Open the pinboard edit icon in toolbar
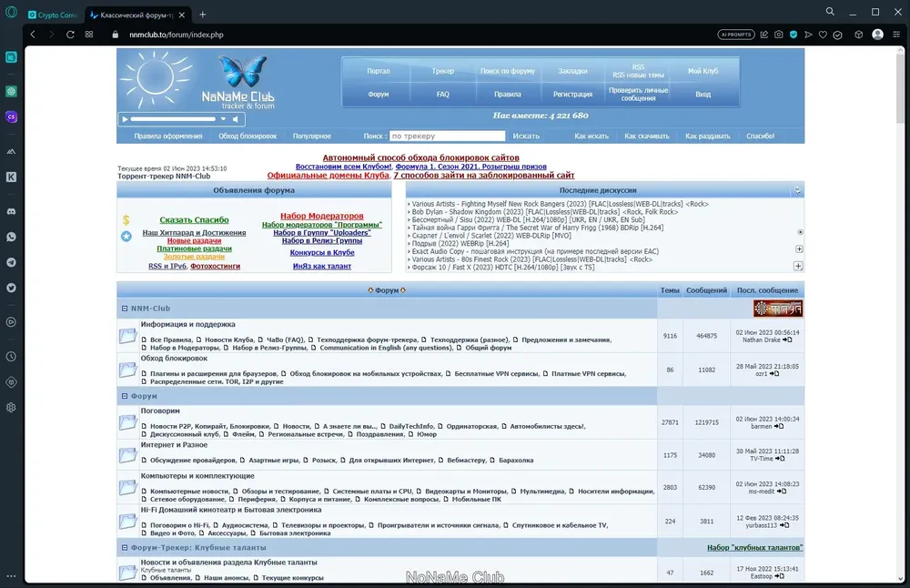This screenshot has width=910, height=588. click(x=763, y=35)
